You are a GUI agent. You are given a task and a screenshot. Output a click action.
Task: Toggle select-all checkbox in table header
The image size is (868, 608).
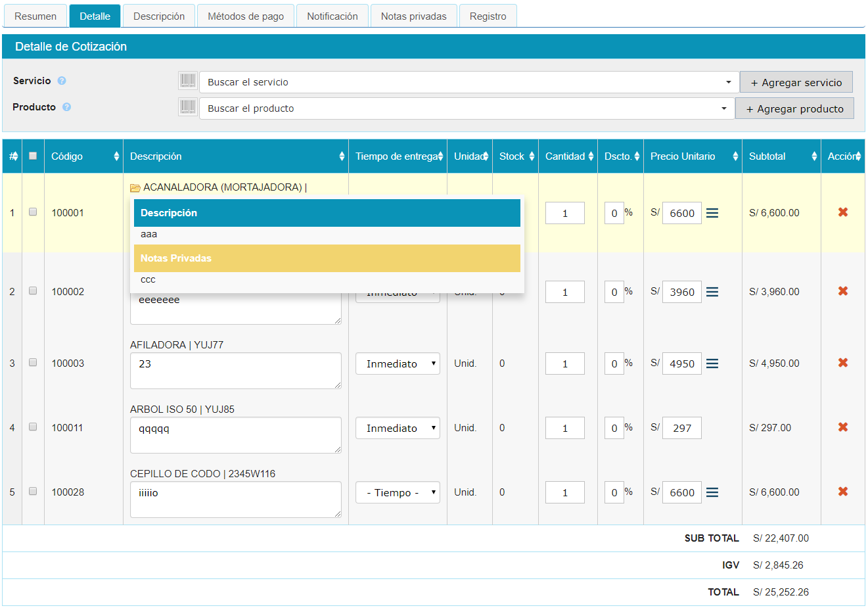pos(33,156)
